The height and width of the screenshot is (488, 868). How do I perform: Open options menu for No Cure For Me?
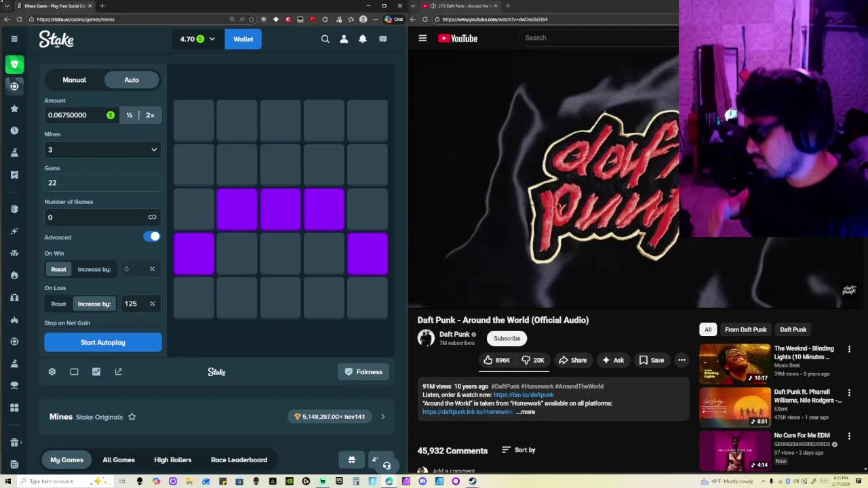point(849,436)
